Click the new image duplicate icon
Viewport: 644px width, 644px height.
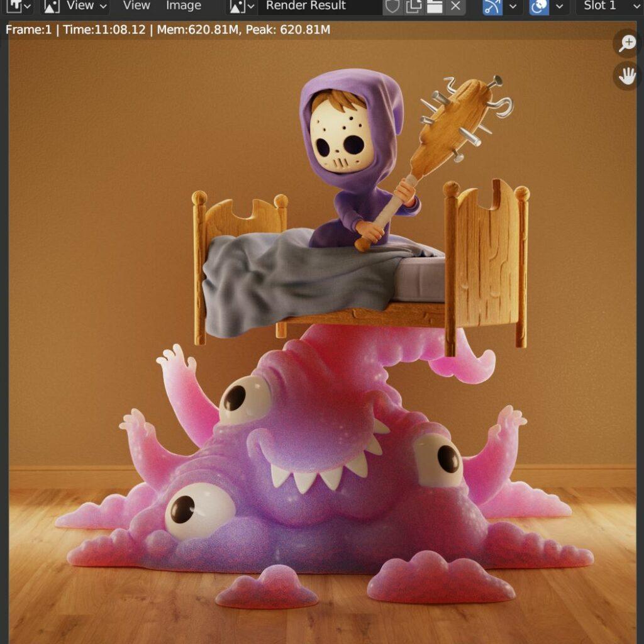point(414,6)
